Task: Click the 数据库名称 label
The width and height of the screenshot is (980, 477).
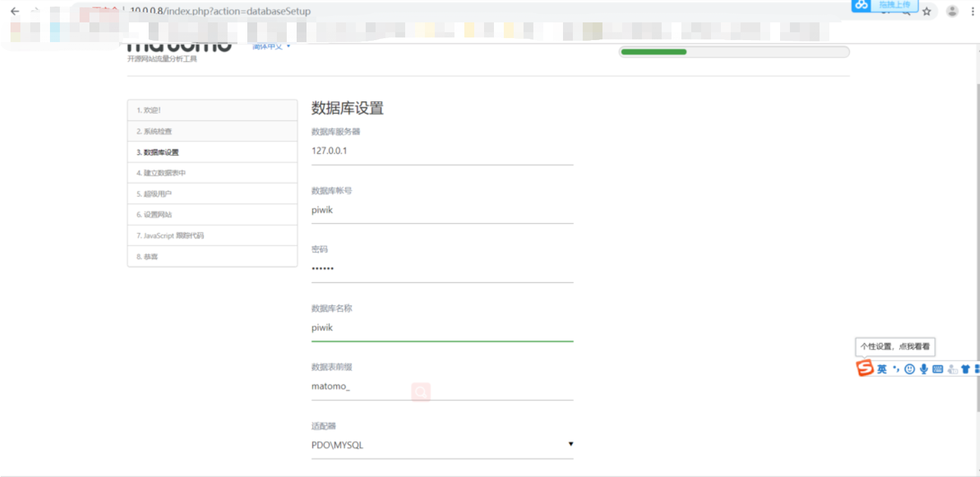Action: [x=331, y=309]
